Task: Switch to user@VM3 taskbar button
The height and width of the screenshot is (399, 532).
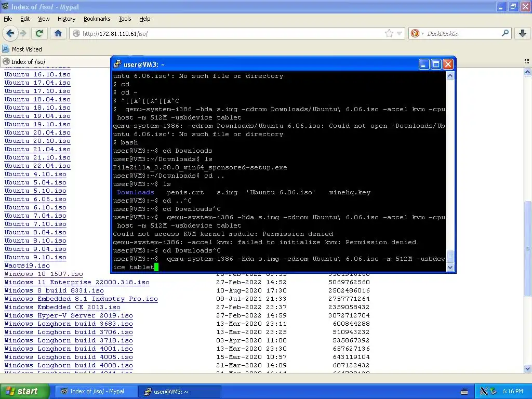Action: (180, 391)
